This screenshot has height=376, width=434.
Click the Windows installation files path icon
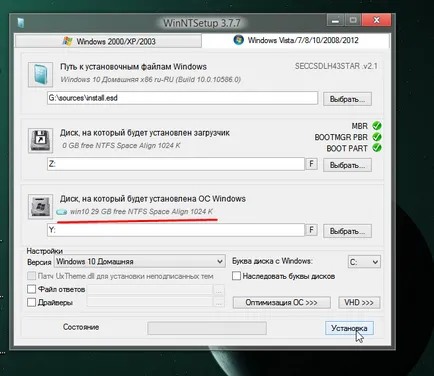(40, 75)
